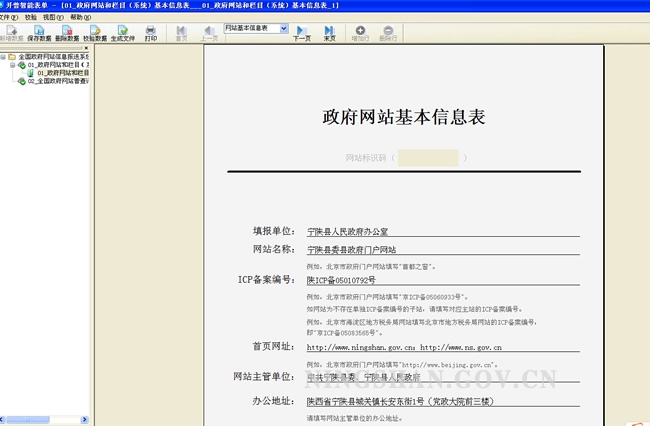This screenshot has height=426, width=650.
Task: Click the 首页网址 field
Action: (x=443, y=347)
